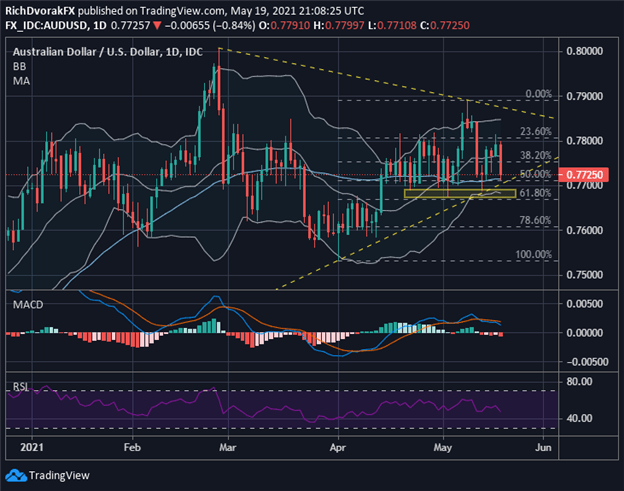Click the 'MA' indicator label

tap(21, 81)
